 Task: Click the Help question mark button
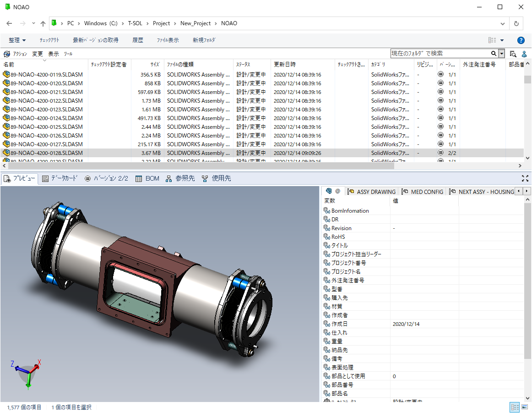coord(521,40)
